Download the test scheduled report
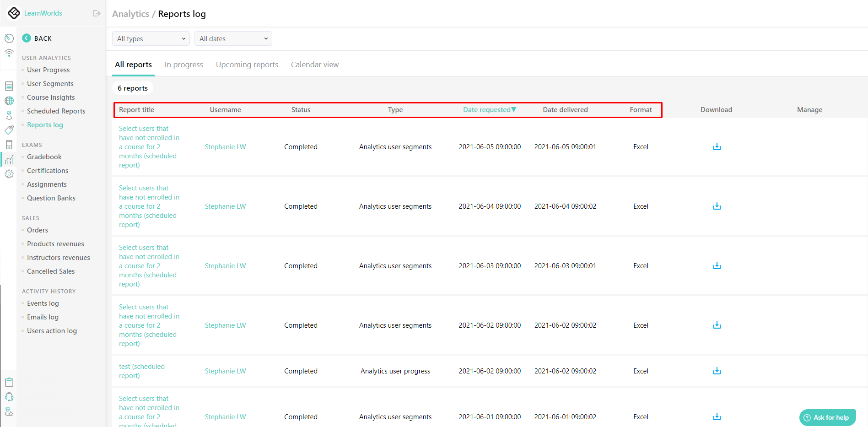Screen dimensions: 868x427 (717, 371)
